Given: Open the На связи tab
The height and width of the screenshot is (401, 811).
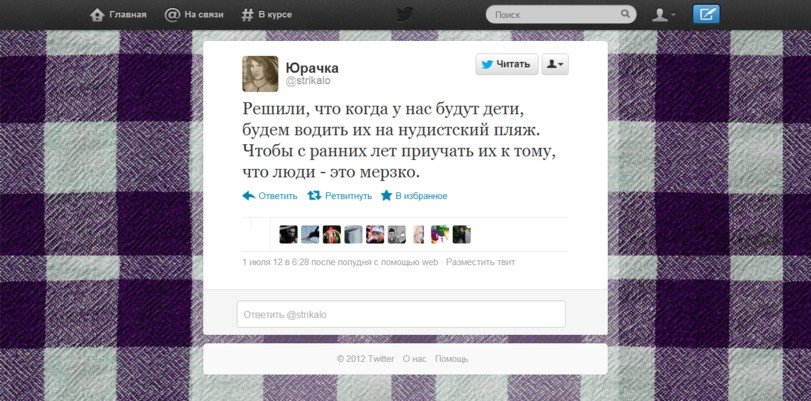Looking at the screenshot, I should pos(194,14).
